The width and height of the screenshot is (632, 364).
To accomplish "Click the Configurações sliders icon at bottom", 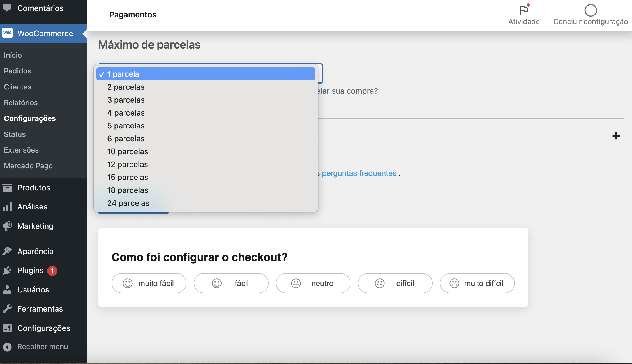I will point(7,328).
